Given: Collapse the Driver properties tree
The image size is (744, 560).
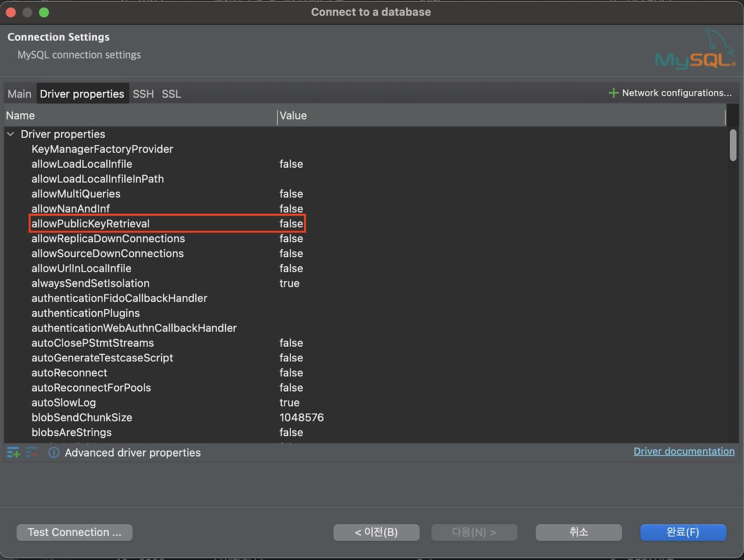Looking at the screenshot, I should tap(10, 134).
